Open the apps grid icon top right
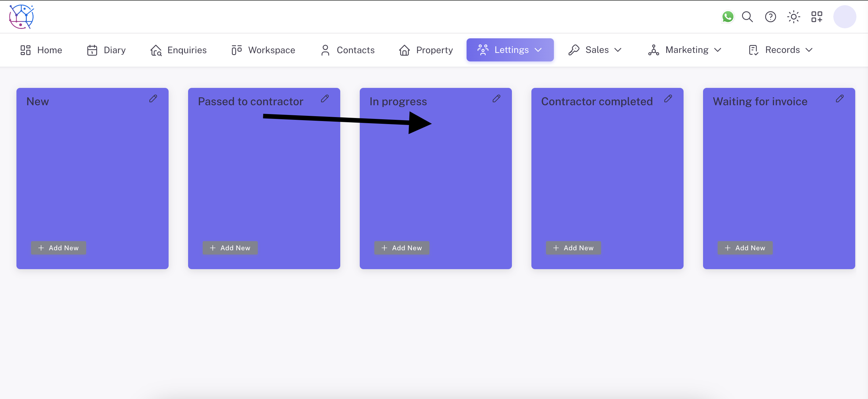868x399 pixels. (x=817, y=16)
